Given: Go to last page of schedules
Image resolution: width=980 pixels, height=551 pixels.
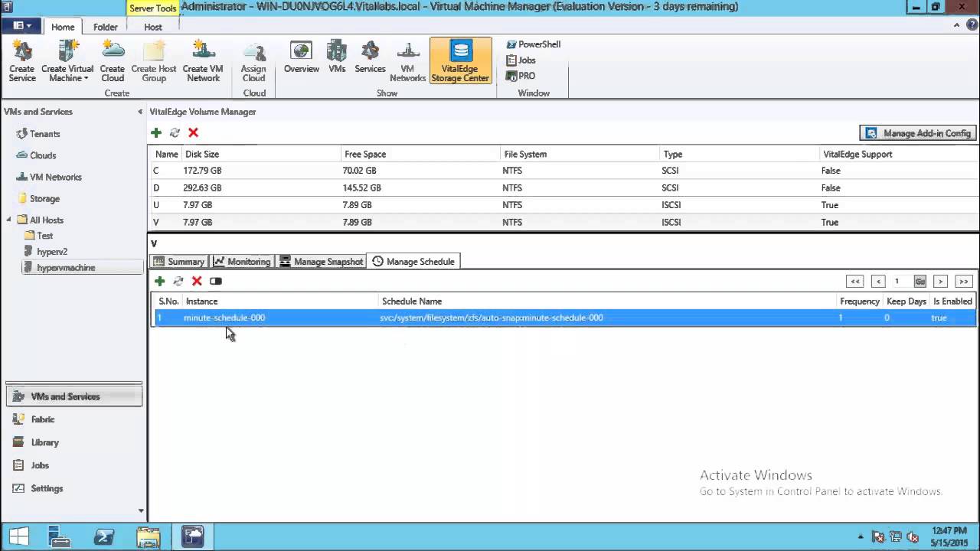Looking at the screenshot, I should click(x=964, y=282).
